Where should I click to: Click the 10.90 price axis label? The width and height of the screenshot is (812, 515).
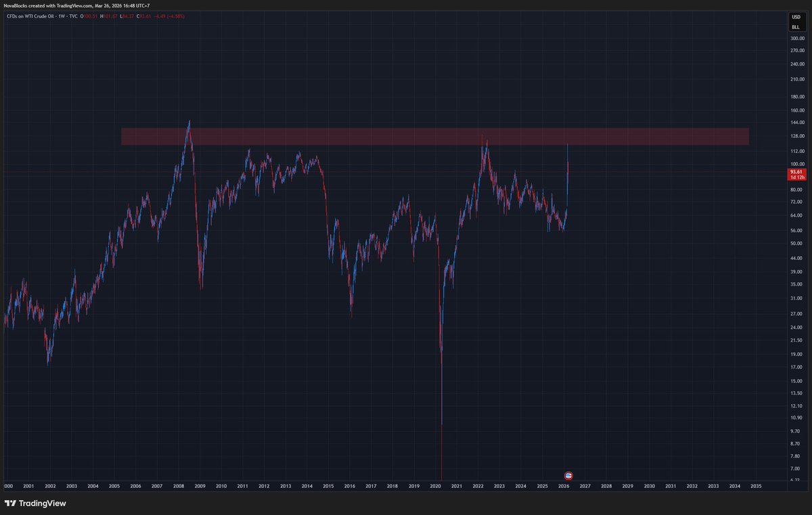[x=796, y=418]
